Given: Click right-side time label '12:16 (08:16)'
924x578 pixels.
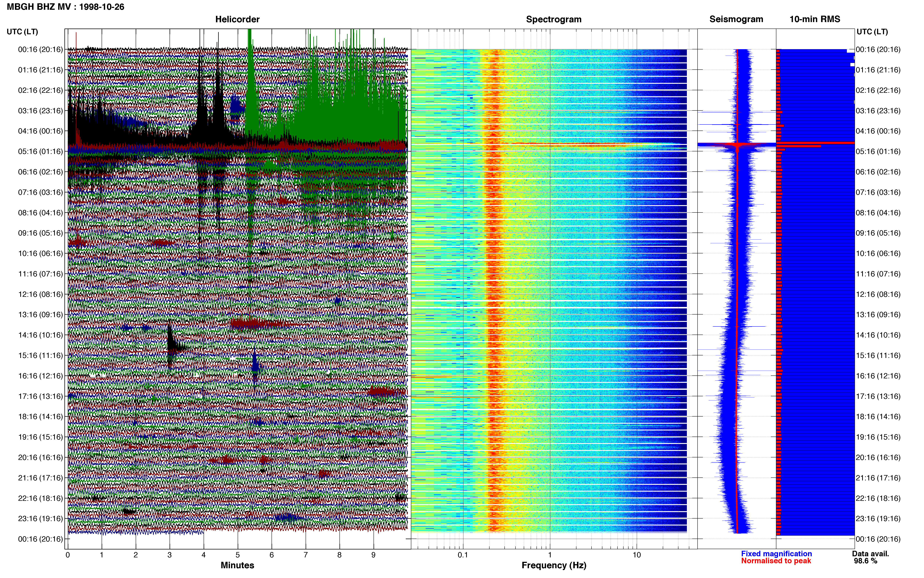Looking at the screenshot, I should 878,294.
